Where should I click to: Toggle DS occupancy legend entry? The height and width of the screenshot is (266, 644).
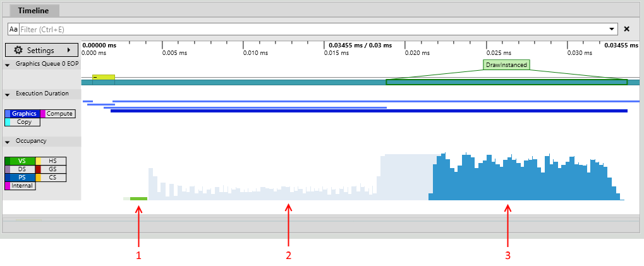click(20, 169)
